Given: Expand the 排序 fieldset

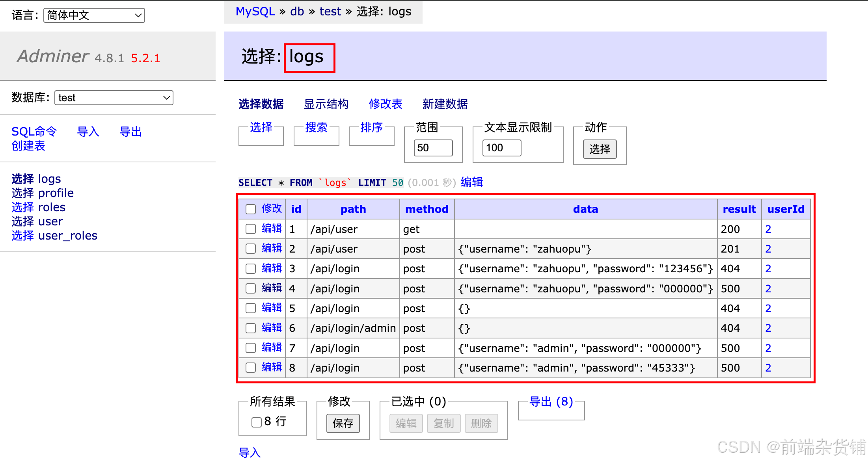Looking at the screenshot, I should [x=371, y=127].
